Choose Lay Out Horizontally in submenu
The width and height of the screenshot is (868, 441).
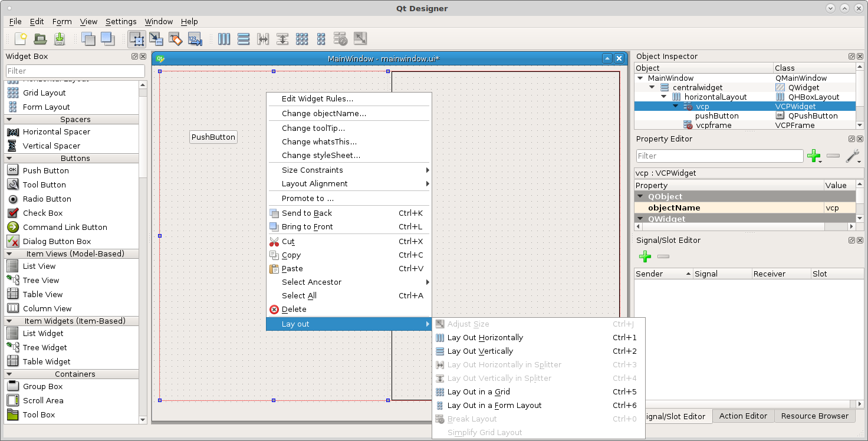point(538,337)
